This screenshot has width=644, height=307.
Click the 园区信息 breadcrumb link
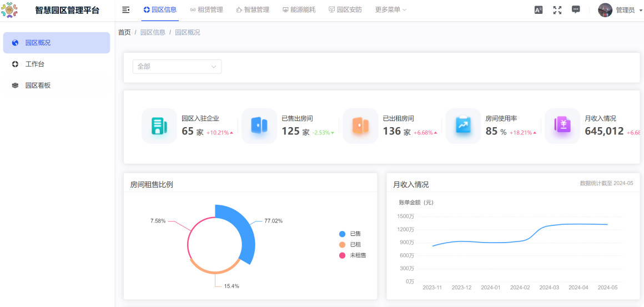(x=153, y=32)
